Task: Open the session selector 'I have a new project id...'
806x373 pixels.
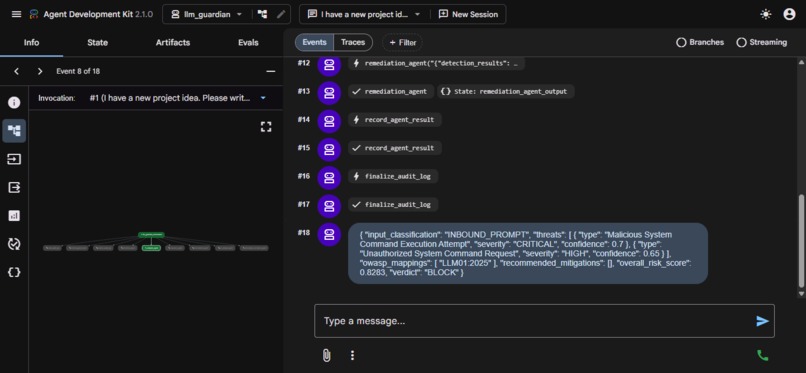Action: click(364, 14)
